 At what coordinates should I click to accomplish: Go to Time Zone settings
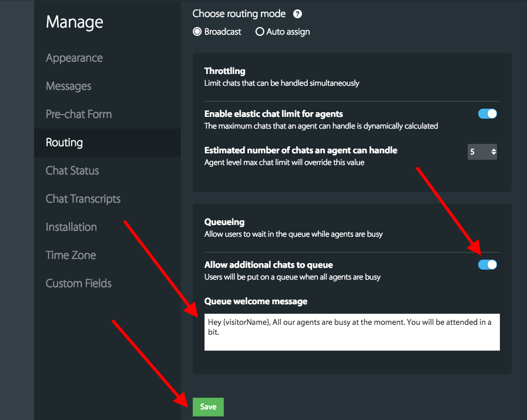coord(71,256)
